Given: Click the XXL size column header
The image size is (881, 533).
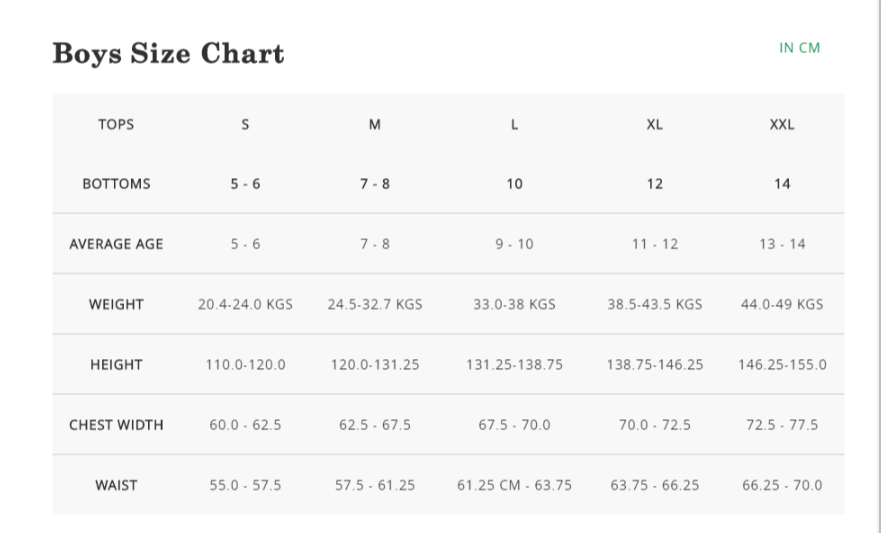Looking at the screenshot, I should [782, 125].
